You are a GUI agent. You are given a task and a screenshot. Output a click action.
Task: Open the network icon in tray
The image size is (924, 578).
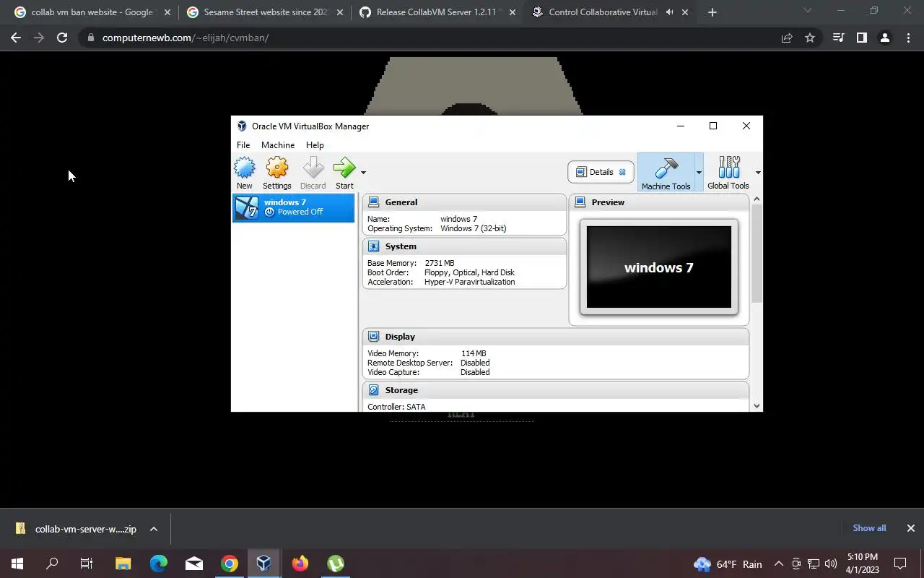pos(814,564)
